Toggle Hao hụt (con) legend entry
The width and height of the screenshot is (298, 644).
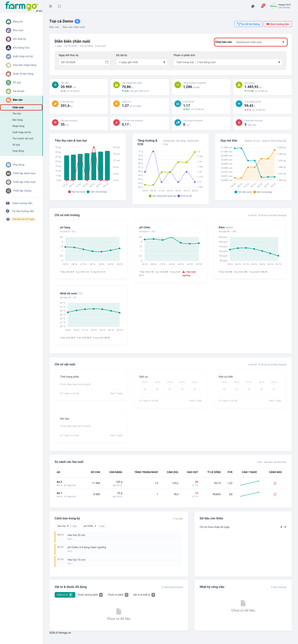(76, 192)
